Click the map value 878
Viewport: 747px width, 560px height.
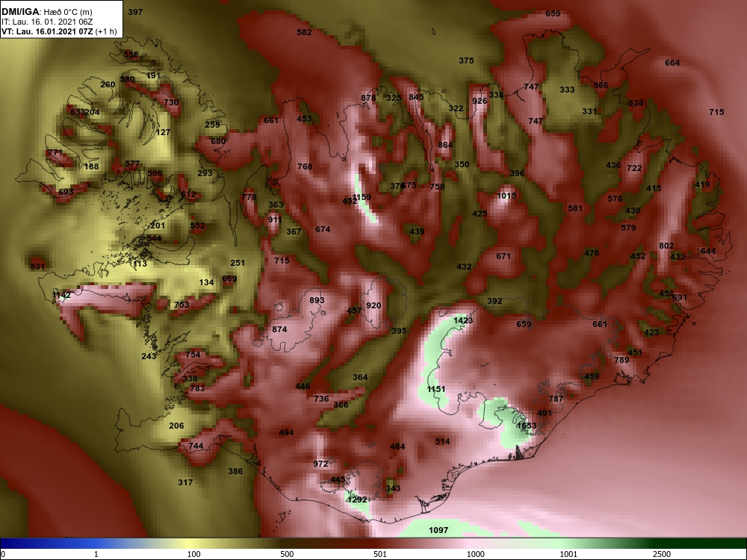tap(368, 98)
